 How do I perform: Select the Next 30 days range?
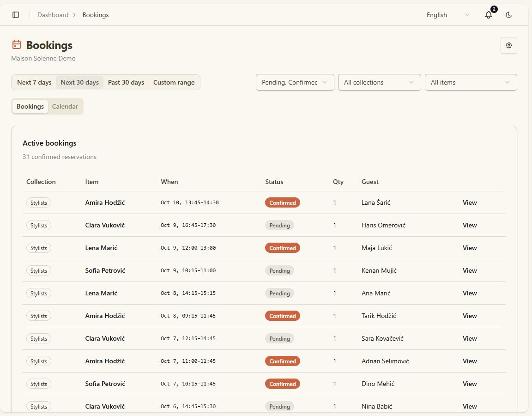(x=80, y=82)
